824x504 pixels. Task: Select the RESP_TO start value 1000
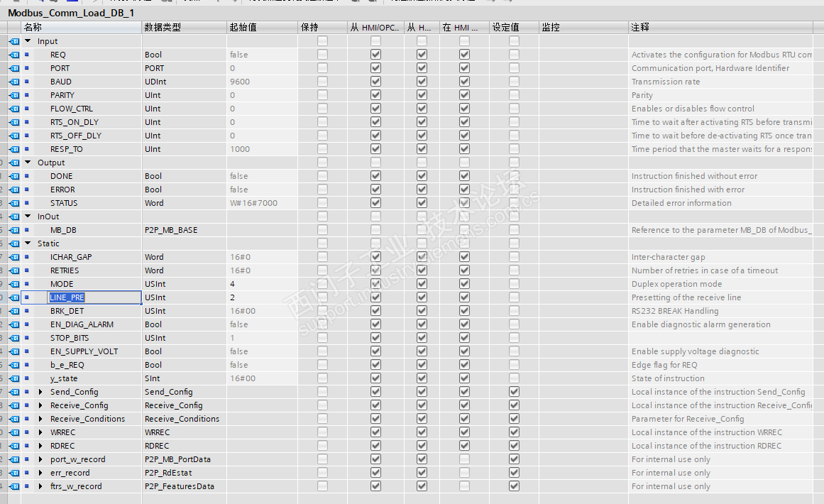(240, 149)
